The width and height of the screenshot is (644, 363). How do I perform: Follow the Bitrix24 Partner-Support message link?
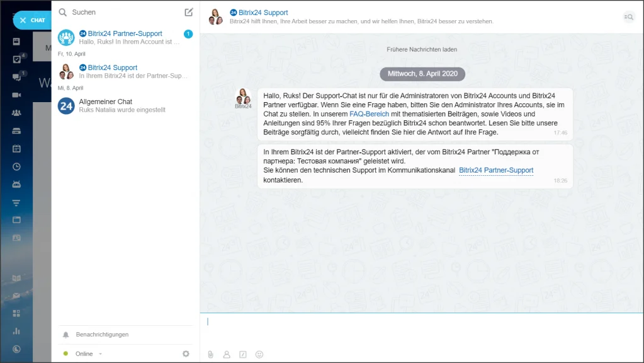pos(495,170)
